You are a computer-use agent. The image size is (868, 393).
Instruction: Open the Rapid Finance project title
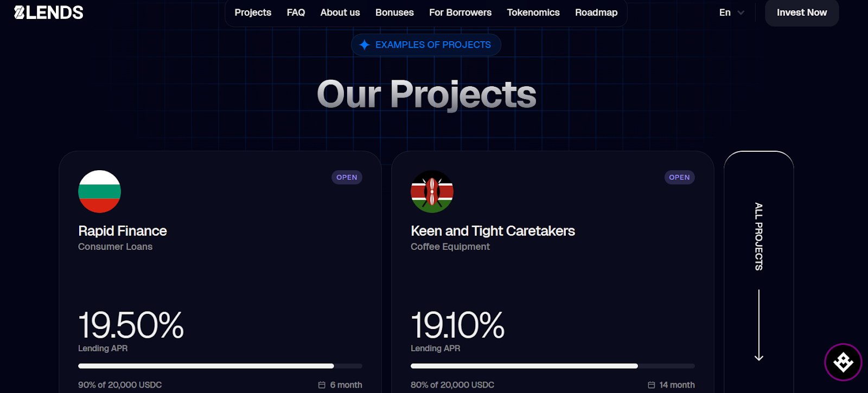pos(123,231)
